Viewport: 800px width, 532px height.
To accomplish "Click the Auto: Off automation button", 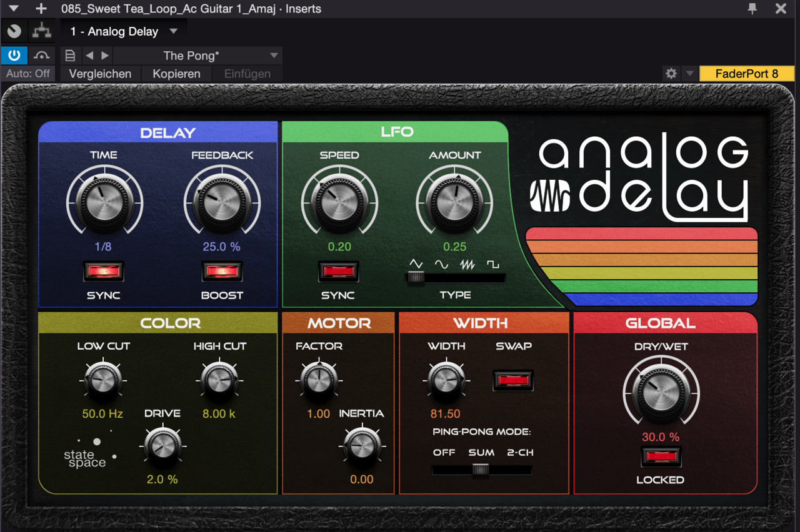I will (28, 74).
